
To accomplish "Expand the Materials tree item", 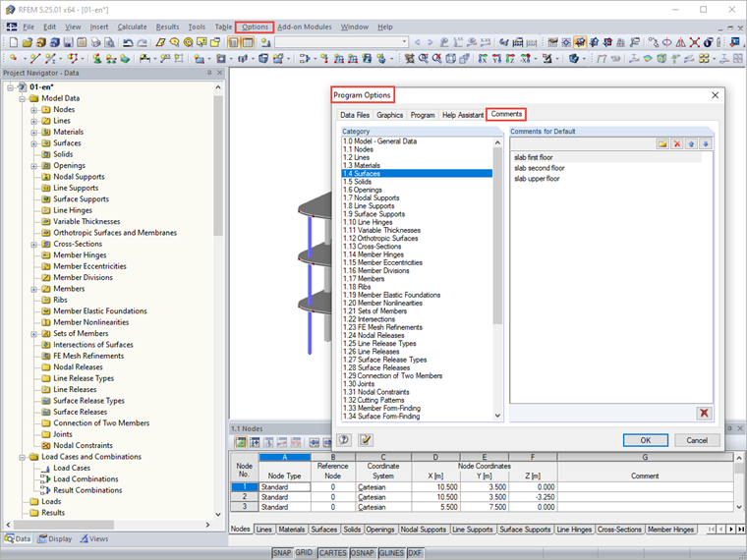I will (33, 133).
